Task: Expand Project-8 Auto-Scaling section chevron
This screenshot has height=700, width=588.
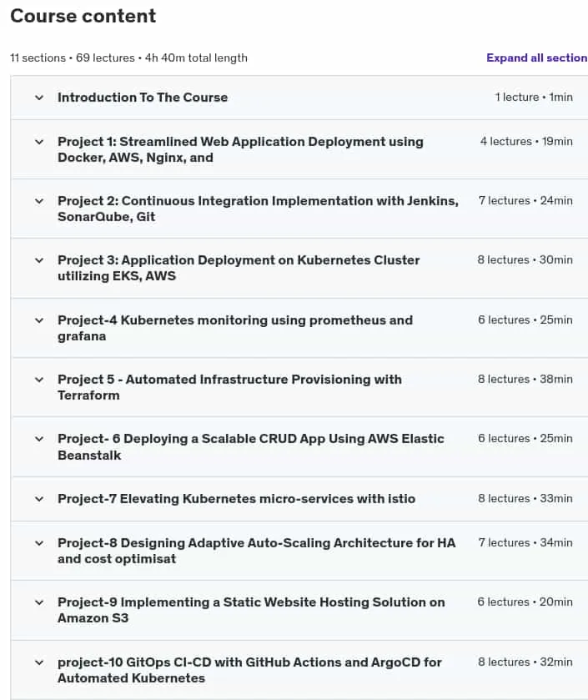Action: (x=39, y=543)
